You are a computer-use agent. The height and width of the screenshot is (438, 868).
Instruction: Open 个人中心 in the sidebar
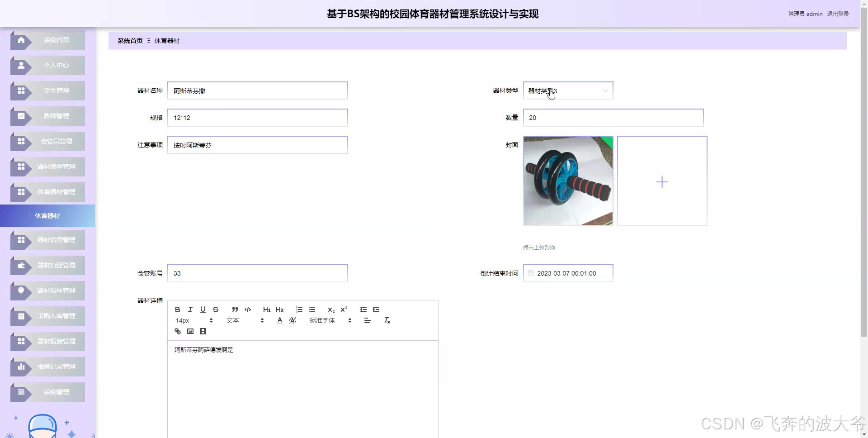[47, 65]
